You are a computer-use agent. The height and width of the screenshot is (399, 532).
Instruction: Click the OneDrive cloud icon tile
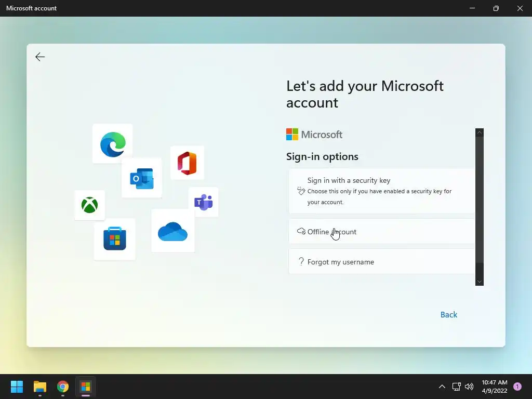173,231
